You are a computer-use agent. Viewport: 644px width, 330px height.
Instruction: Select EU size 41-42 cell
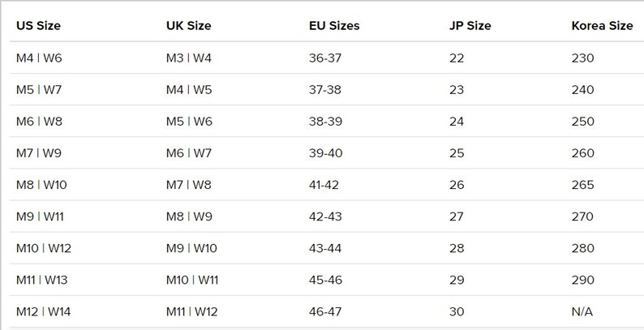324,185
